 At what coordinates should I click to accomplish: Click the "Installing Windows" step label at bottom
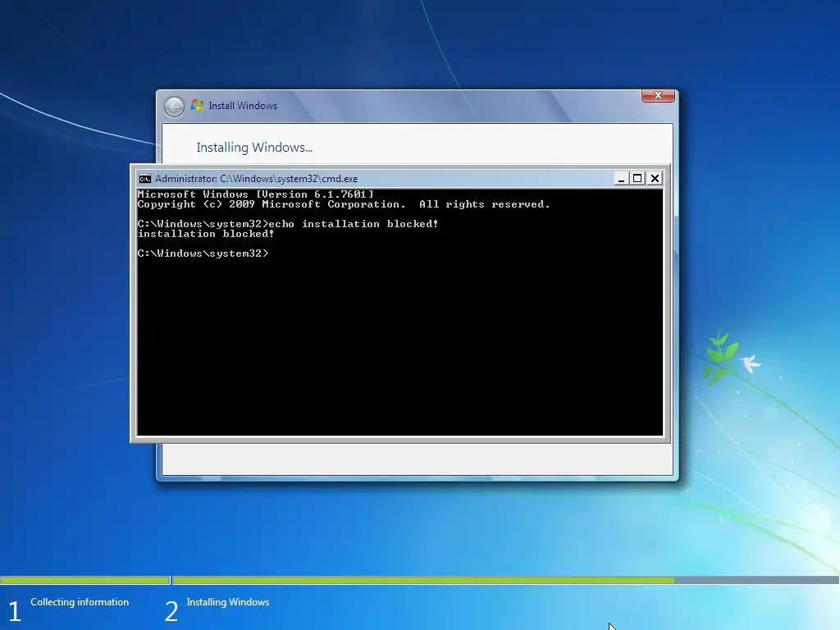(228, 602)
